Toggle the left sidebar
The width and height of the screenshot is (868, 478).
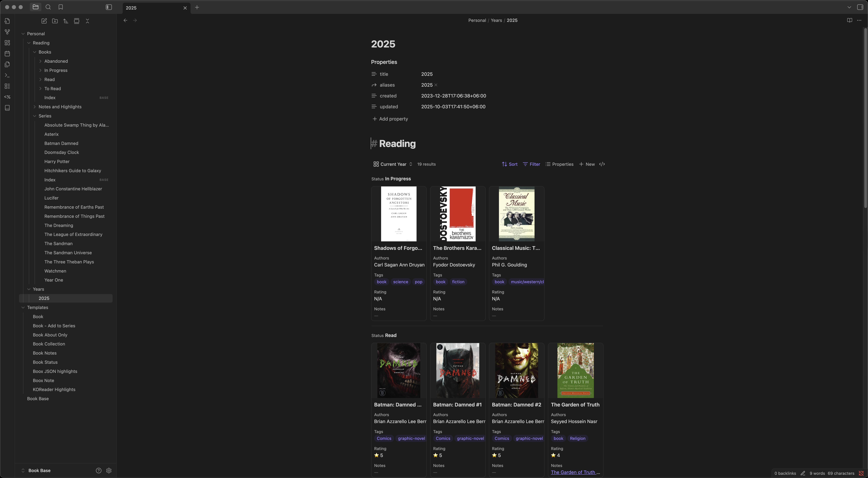(108, 7)
